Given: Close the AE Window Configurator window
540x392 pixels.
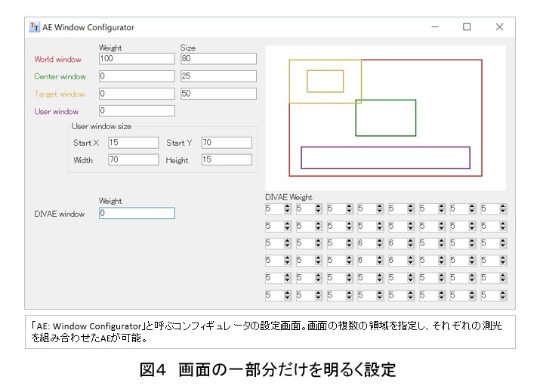Looking at the screenshot, I should coord(499,27).
